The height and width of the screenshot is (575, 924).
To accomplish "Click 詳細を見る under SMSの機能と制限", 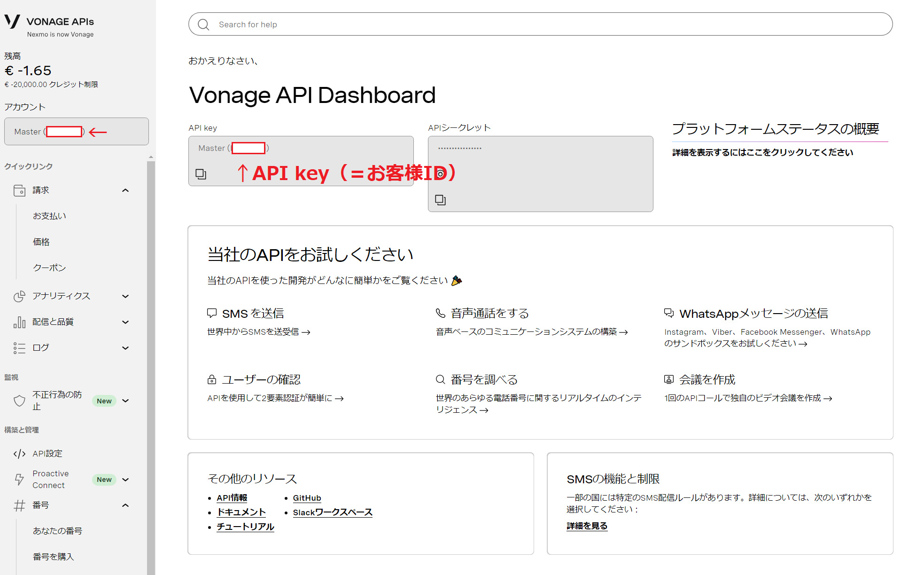I will [x=587, y=526].
